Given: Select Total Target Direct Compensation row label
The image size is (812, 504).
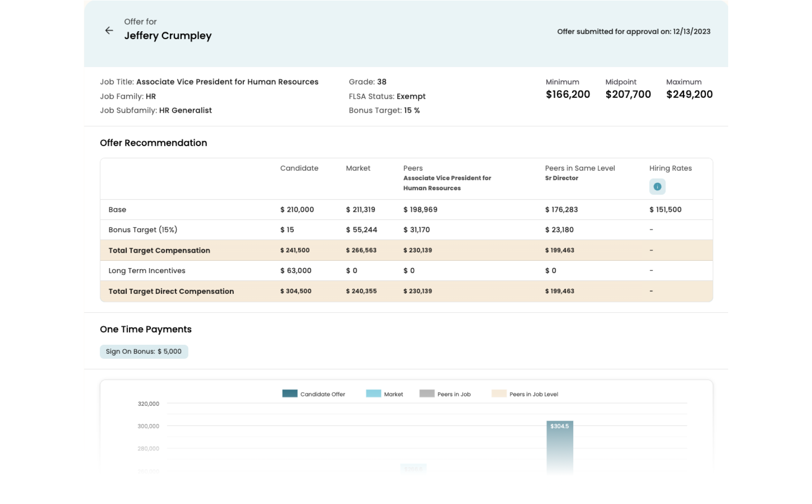Looking at the screenshot, I should [171, 291].
